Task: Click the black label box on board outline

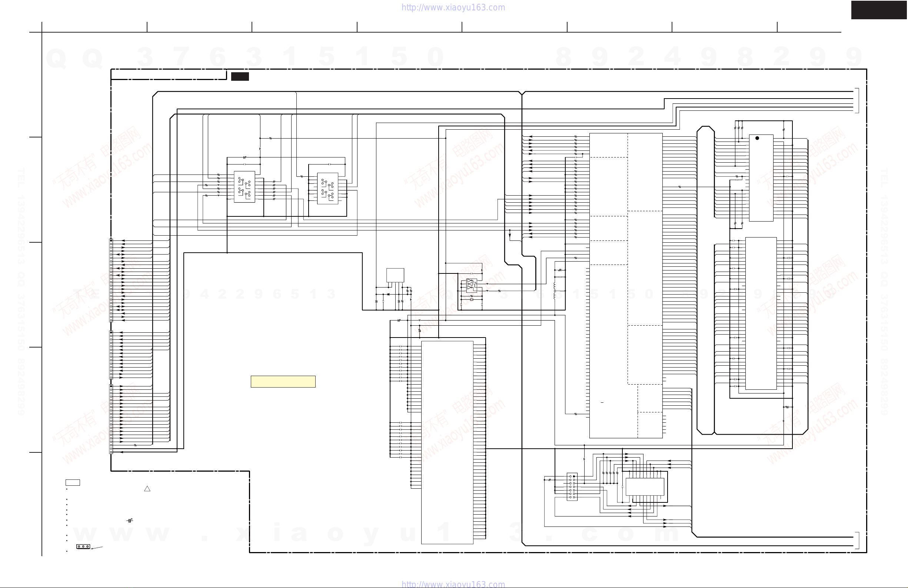Action: pyautogui.click(x=240, y=76)
